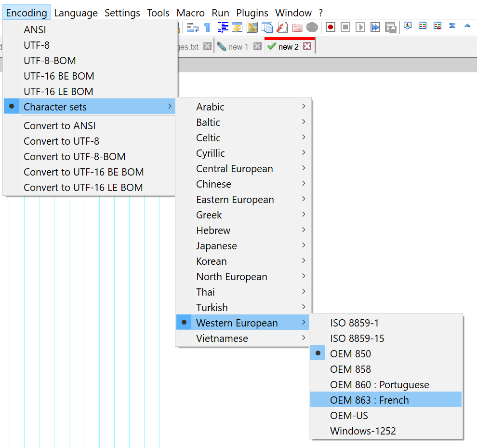Choose UTF-8 encoding
Image resolution: width=477 pixels, height=448 pixels.
coord(90,45)
